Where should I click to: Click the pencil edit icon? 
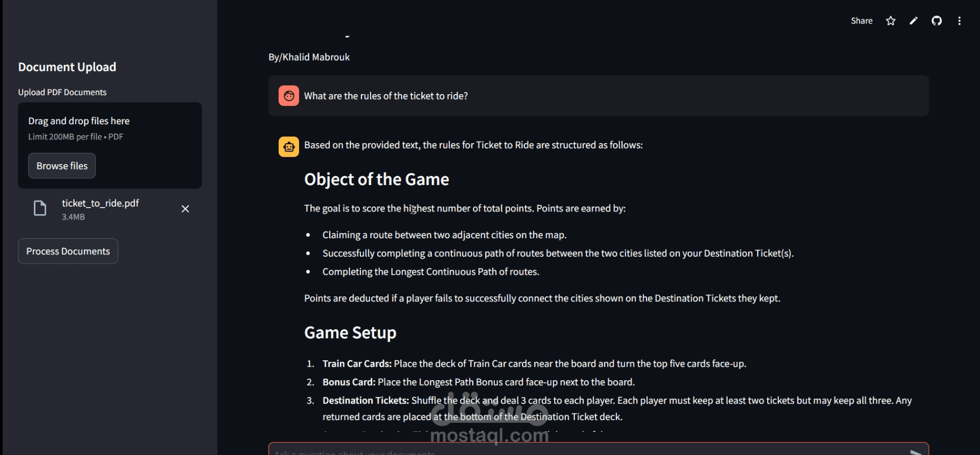click(913, 21)
